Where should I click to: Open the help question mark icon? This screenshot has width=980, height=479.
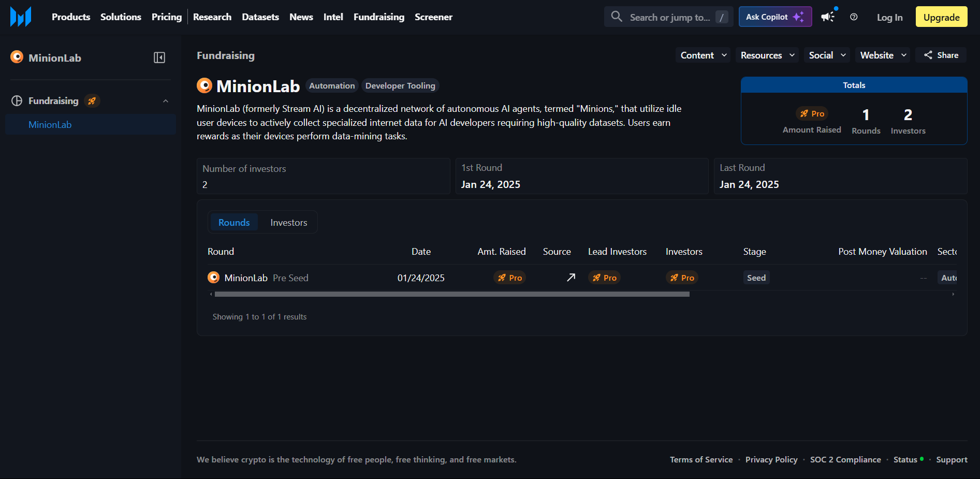pos(854,17)
